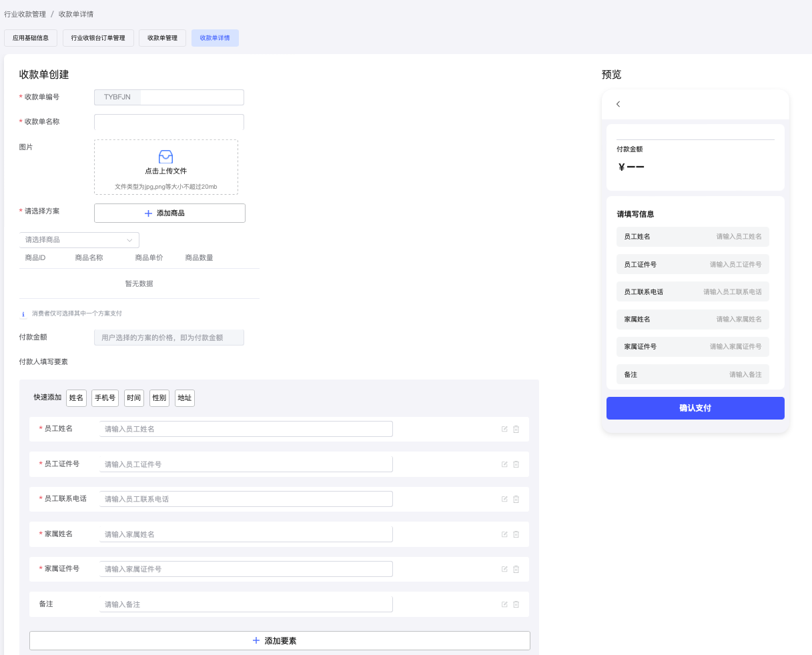Click the info icon near payment hint
Image resolution: width=812 pixels, height=655 pixels.
click(23, 314)
